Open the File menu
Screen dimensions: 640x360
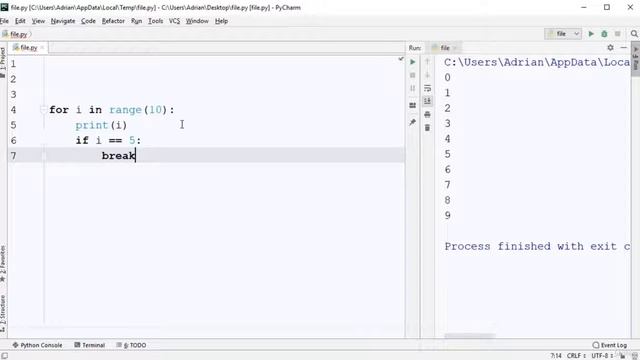click(4, 21)
